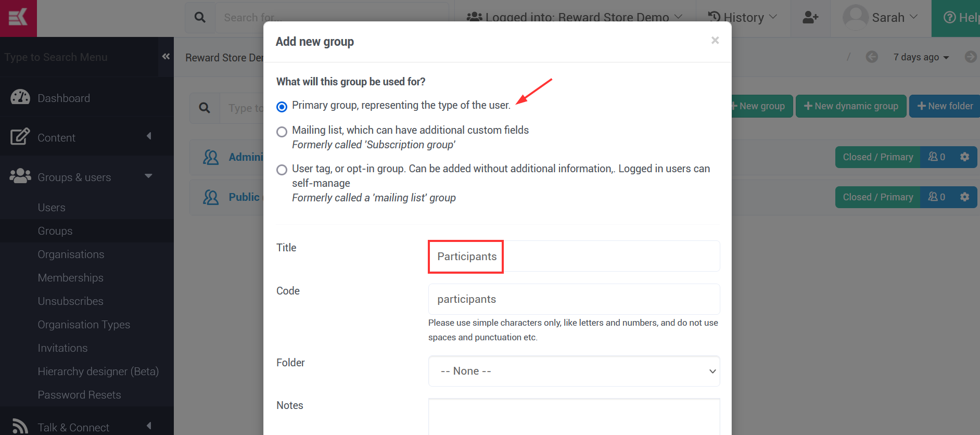Click the Dashboard gauge icon
980x435 pixels.
tap(20, 97)
